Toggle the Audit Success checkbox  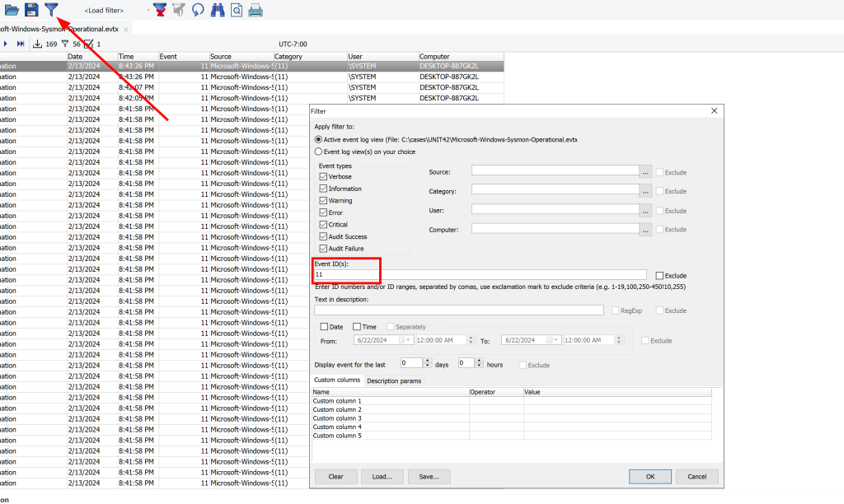point(323,236)
